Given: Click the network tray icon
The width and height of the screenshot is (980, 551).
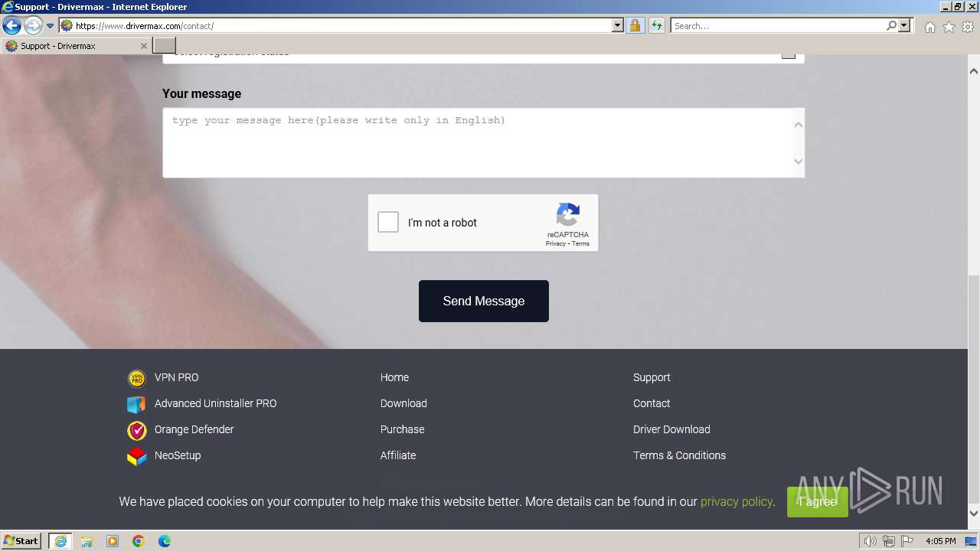Looking at the screenshot, I should (x=889, y=541).
